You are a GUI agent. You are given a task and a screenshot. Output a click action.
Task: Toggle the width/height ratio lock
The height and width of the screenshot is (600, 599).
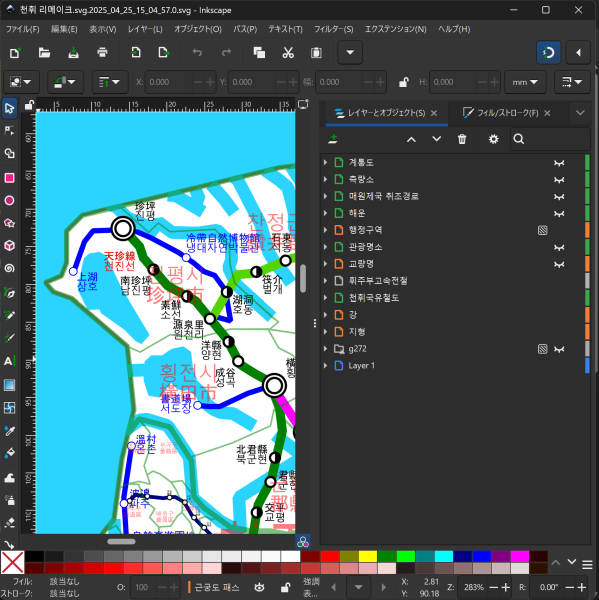pos(403,82)
